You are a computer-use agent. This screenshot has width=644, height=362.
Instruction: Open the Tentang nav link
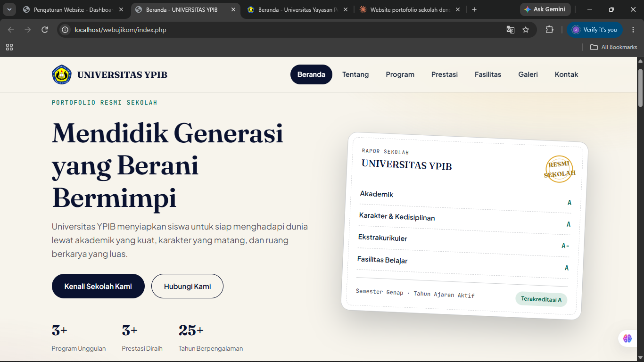point(355,74)
